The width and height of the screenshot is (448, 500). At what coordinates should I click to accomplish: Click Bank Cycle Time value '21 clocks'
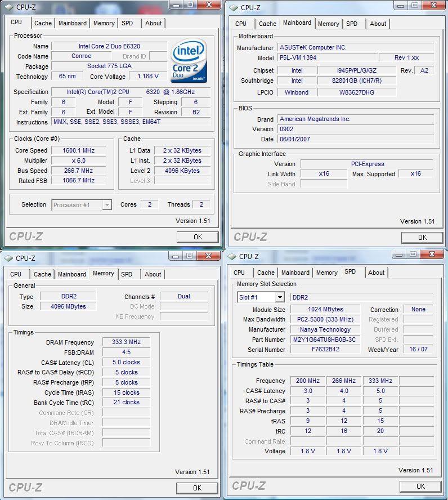[126, 403]
